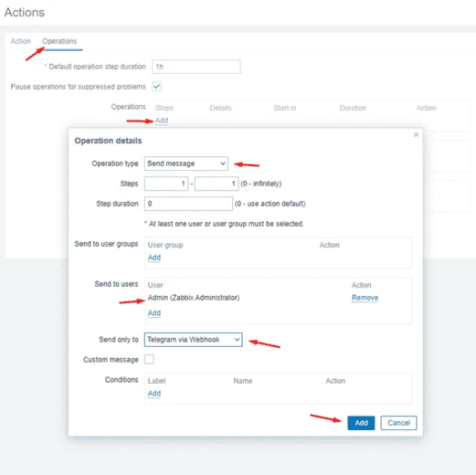
Task: Click the blue Add button in dialog
Action: (x=361, y=423)
